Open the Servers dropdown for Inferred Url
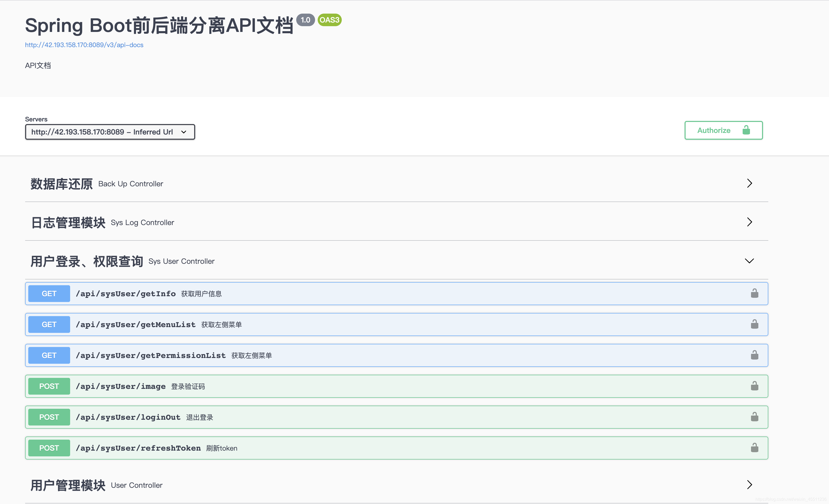 [x=110, y=132]
